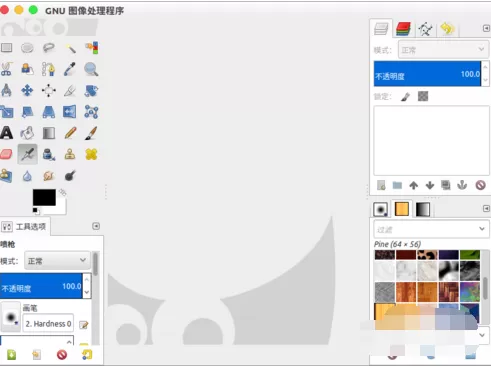Screen dimensions: 491x366
Task: Reset colors with small black-white icon
Action: (36, 211)
